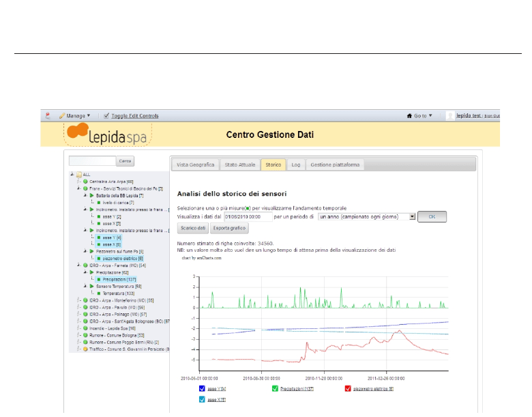Viewport: 532px width, 417px height.
Task: Collapse the ALL tree root
Action: click(x=72, y=174)
